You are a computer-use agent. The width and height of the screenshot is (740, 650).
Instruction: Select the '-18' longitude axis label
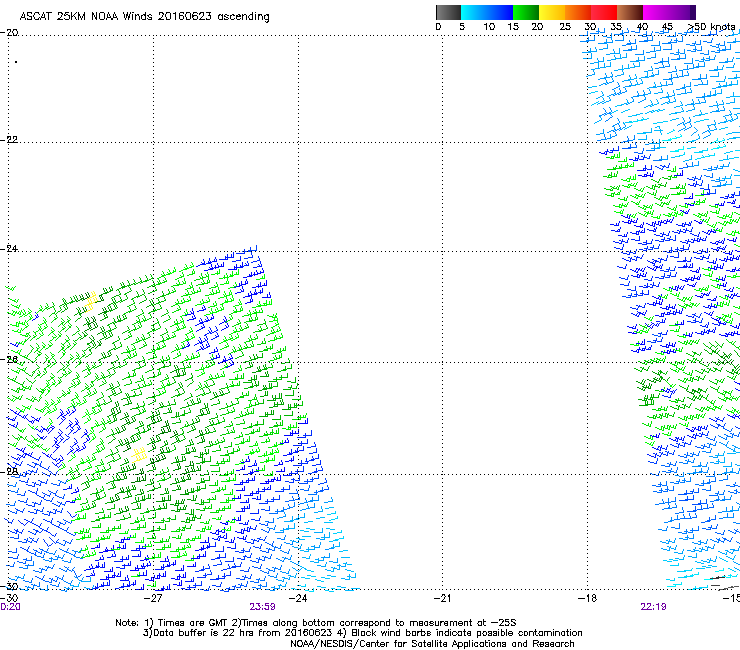pyautogui.click(x=587, y=598)
